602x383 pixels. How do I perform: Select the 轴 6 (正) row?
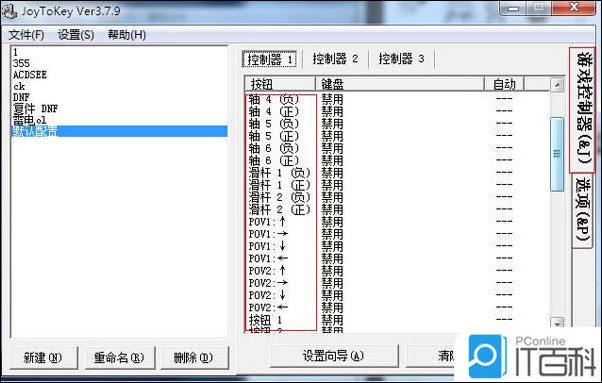coord(397,161)
